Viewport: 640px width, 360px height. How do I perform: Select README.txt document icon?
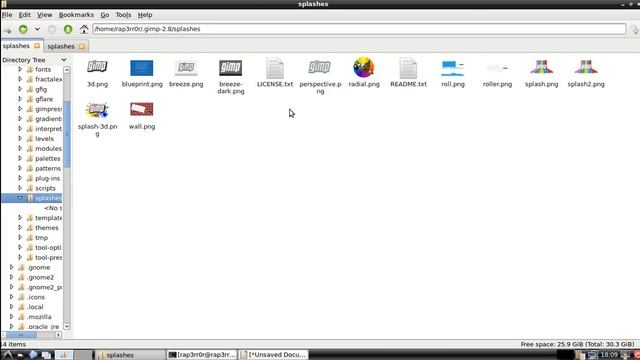(408, 68)
